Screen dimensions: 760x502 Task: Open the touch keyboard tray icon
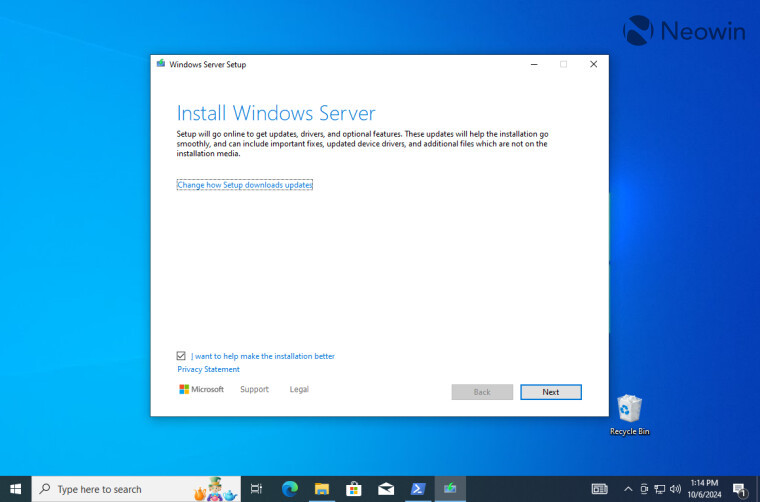[600, 489]
